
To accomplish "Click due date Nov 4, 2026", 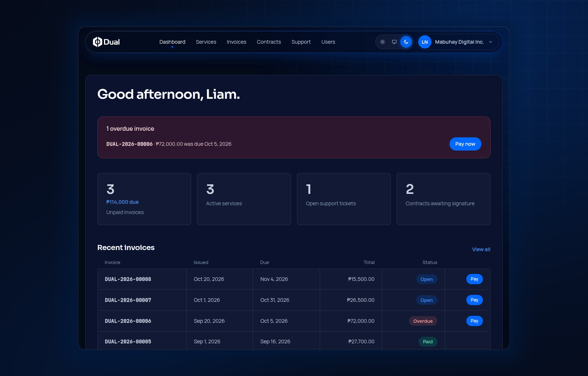I will [x=274, y=279].
